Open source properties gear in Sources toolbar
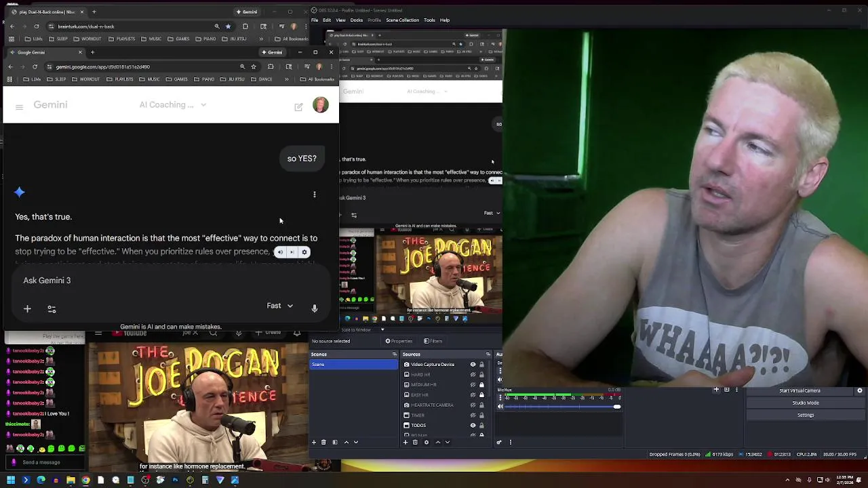The height and width of the screenshot is (488, 868). (426, 442)
